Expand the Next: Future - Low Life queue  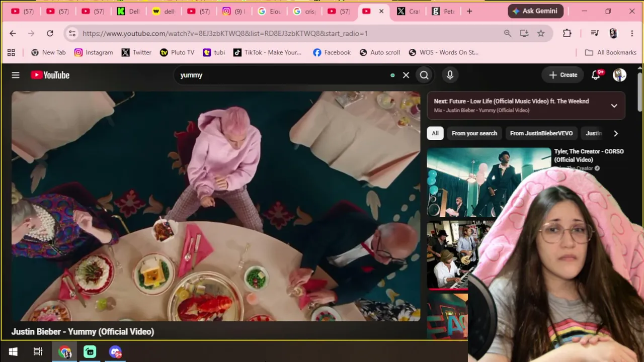coord(614,106)
